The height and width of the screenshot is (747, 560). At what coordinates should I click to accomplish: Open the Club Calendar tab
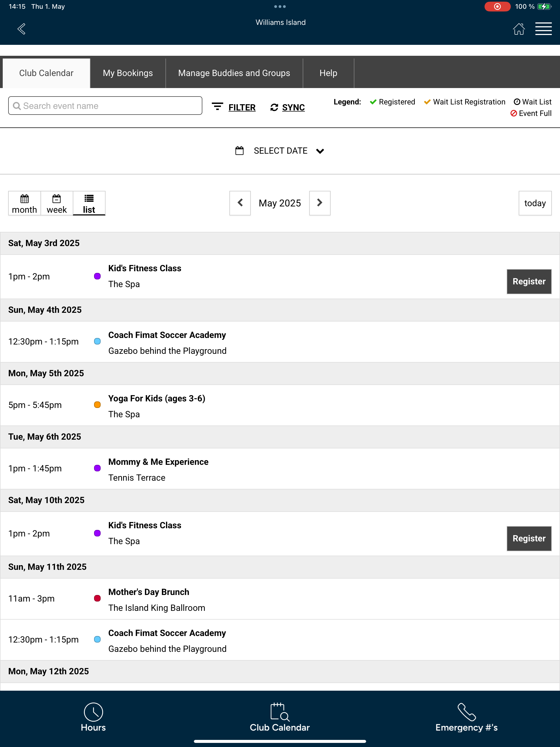[46, 73]
